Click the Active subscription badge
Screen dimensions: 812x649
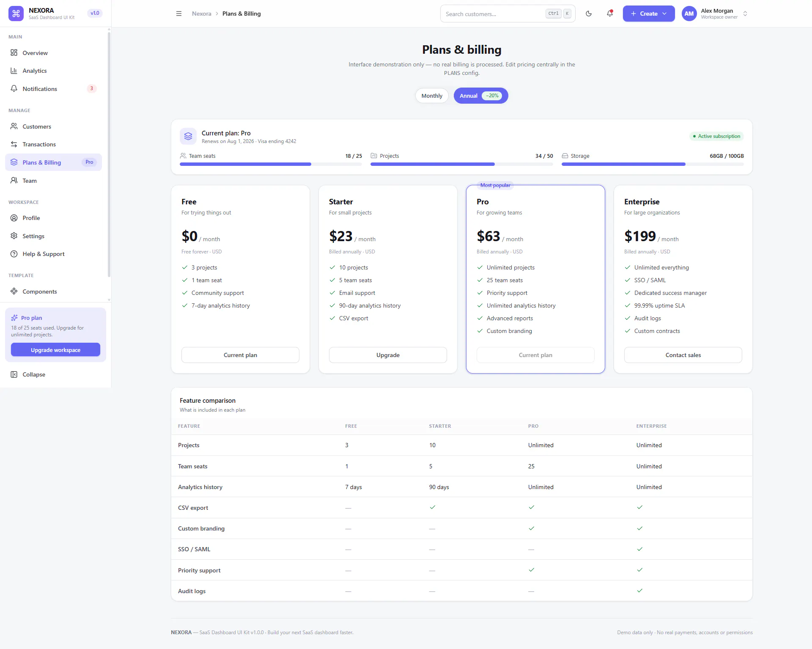[716, 136]
